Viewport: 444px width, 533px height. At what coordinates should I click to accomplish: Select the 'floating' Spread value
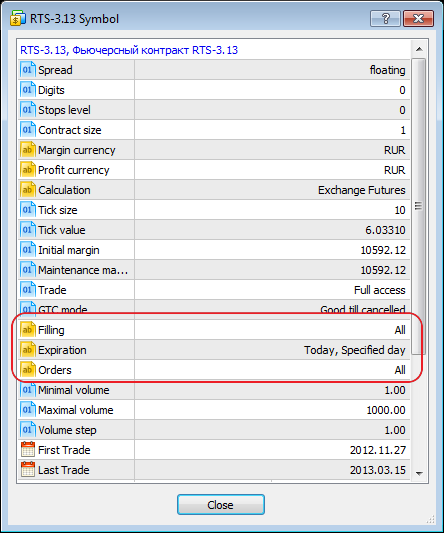pos(388,70)
